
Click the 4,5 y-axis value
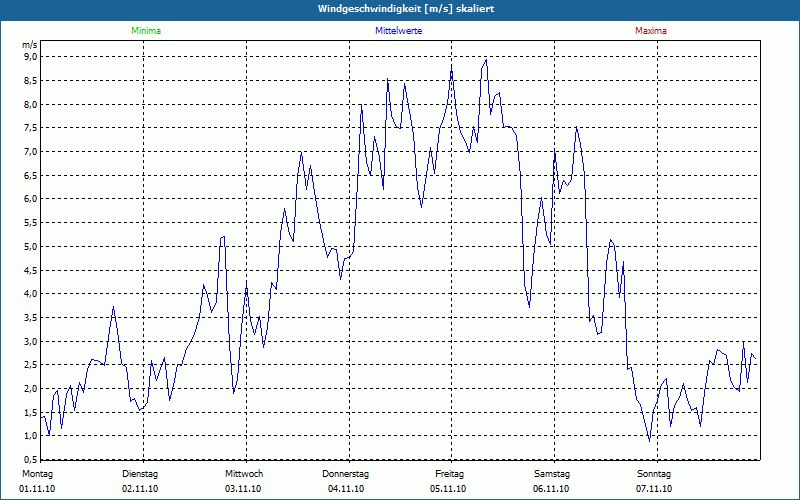tap(31, 270)
